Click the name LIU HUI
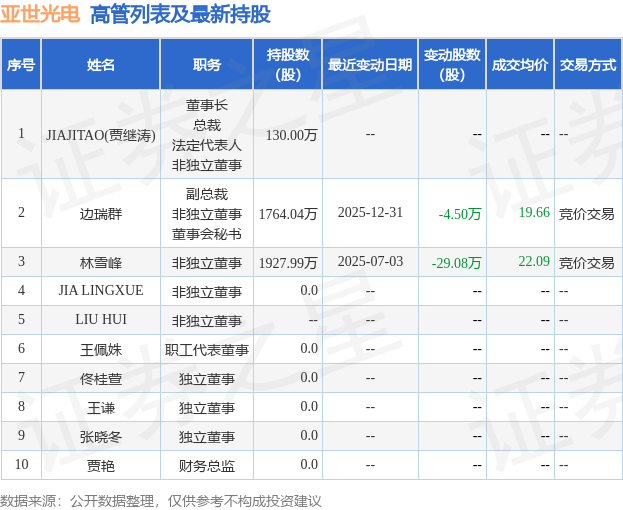623x510 pixels. (101, 319)
